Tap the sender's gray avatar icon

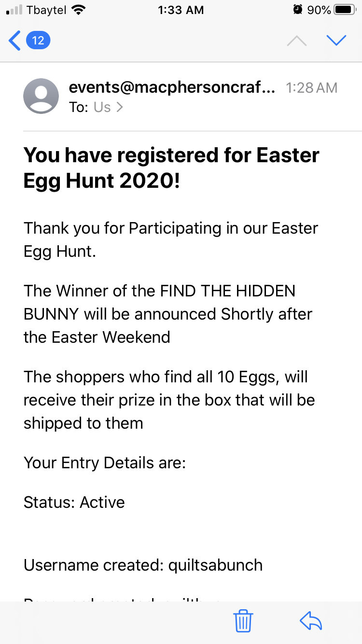coord(41,96)
